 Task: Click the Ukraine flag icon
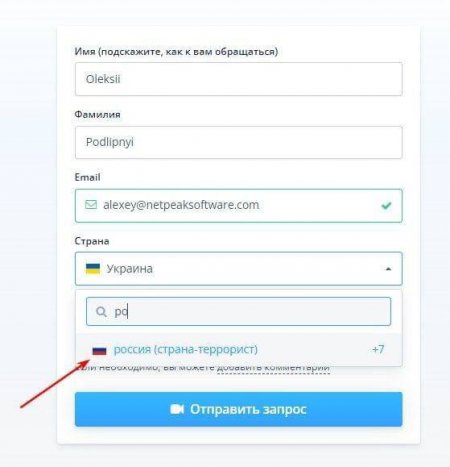[93, 269]
